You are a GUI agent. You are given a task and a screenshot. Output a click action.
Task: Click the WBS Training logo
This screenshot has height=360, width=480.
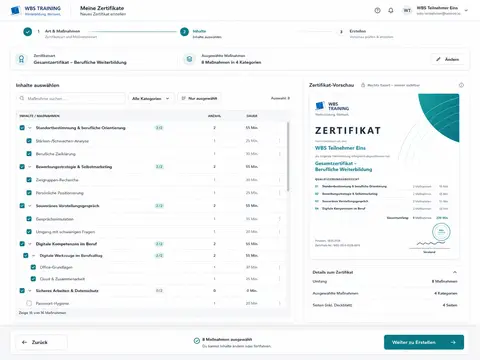(x=36, y=11)
